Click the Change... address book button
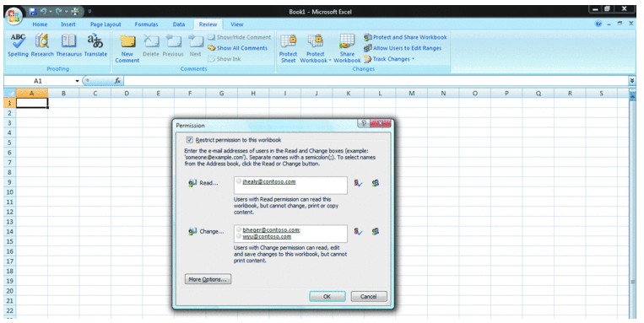Image resolution: width=644 pixels, height=323 pixels. (x=206, y=231)
